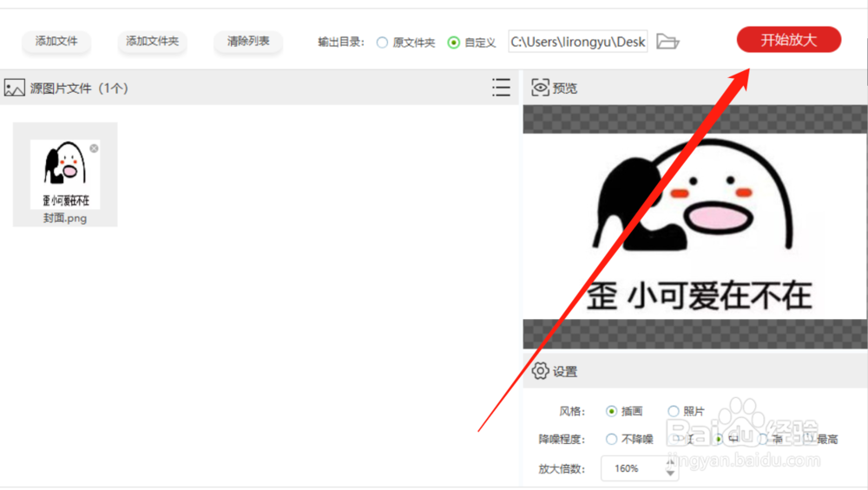Viewport: 868px width, 490px height.
Task: Decrease magnification with the down arrow
Action: coord(670,474)
